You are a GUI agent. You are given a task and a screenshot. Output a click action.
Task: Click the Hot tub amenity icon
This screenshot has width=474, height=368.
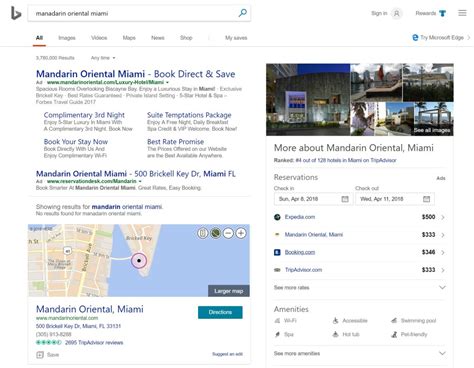click(x=335, y=334)
